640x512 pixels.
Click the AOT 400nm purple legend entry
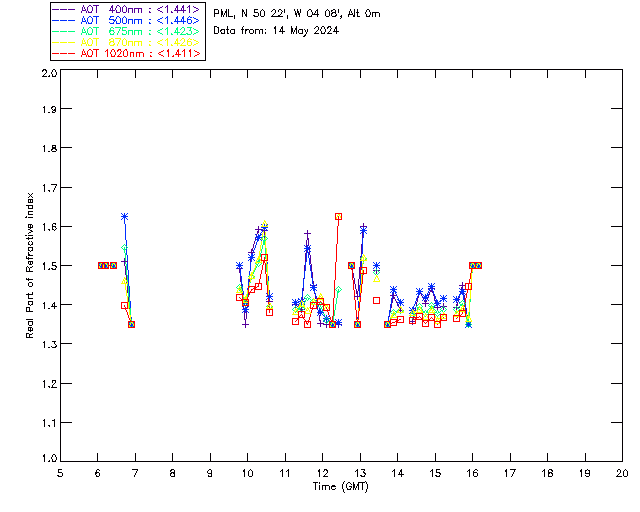tap(127, 9)
